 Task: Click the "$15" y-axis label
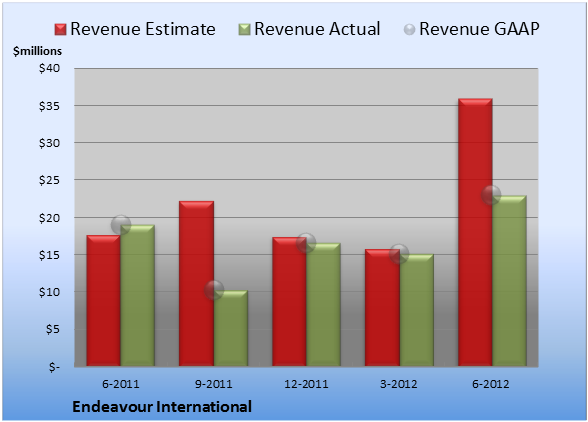point(49,255)
